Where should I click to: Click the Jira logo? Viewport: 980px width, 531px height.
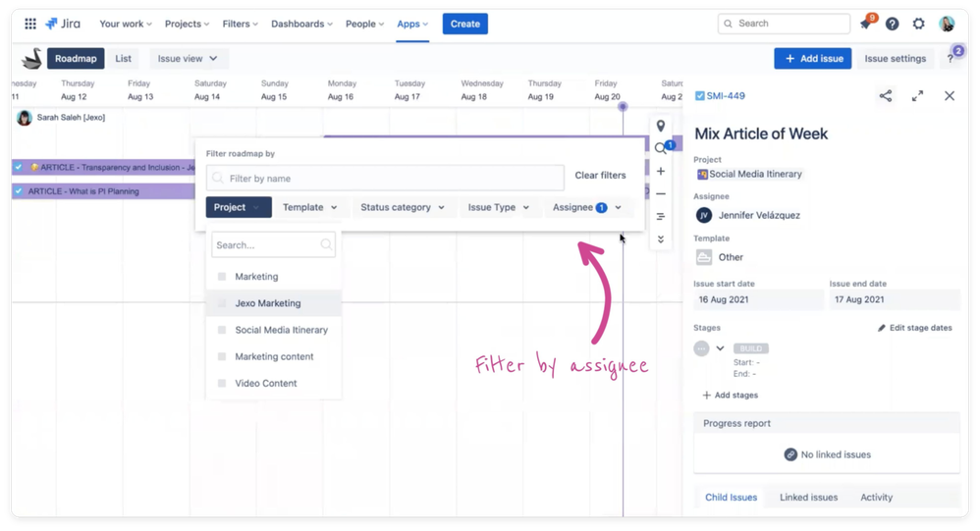tap(63, 24)
